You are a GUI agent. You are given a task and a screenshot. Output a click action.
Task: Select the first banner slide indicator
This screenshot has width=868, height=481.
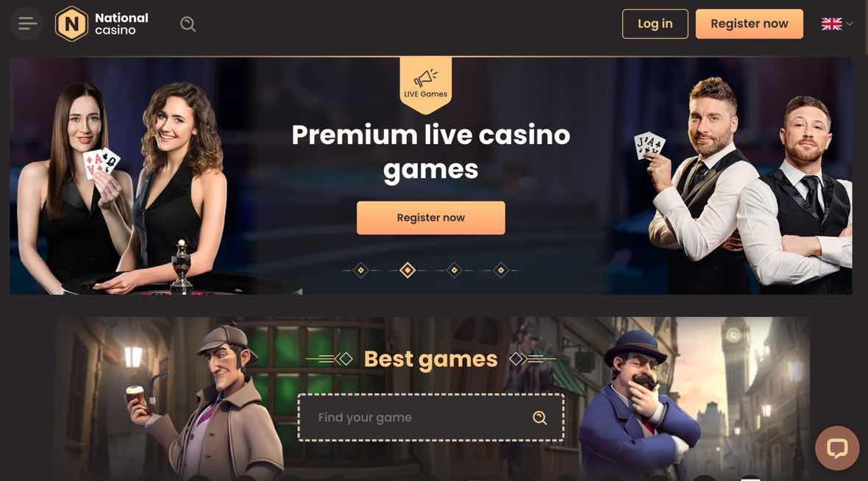coord(361,270)
